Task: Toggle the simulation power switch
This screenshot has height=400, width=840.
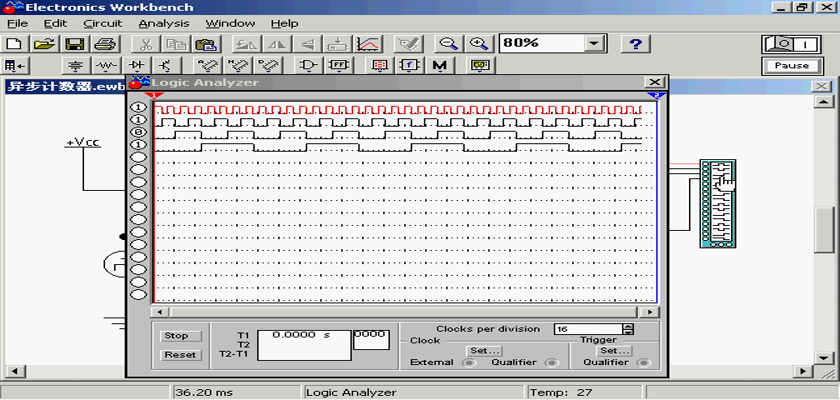Action: 790,44
